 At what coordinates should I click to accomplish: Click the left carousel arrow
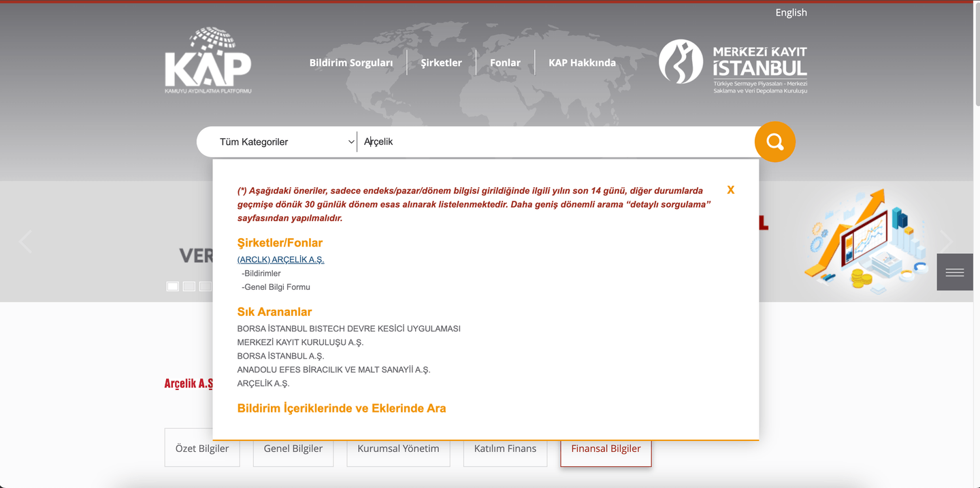pyautogui.click(x=25, y=241)
